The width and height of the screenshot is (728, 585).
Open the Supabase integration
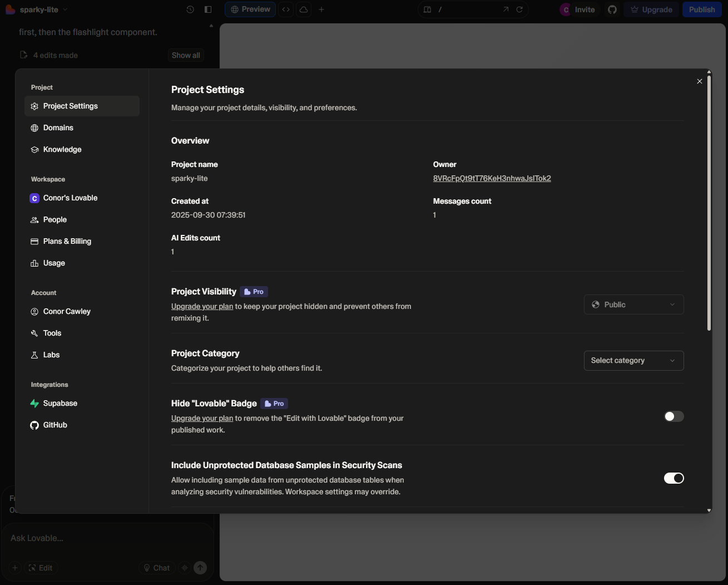(x=60, y=403)
